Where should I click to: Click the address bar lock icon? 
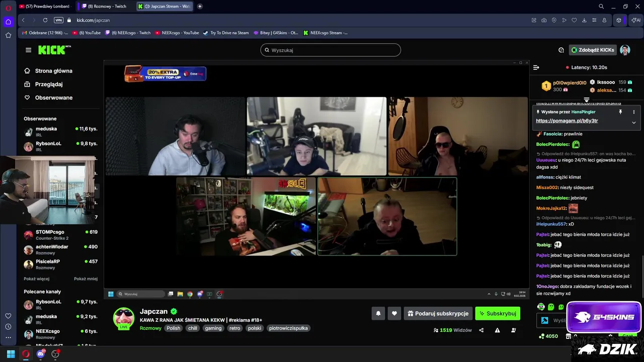[69, 20]
